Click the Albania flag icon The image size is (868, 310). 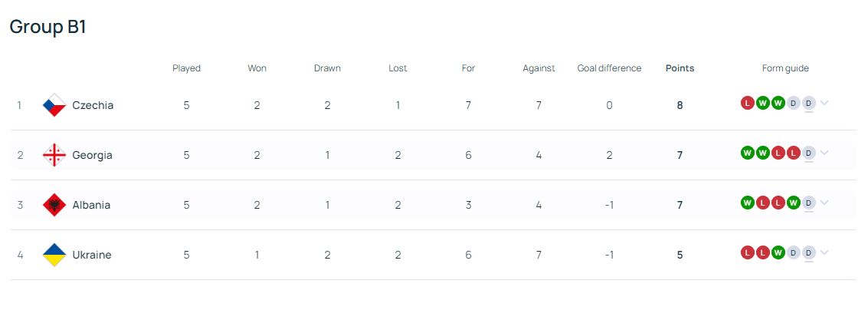pos(54,205)
